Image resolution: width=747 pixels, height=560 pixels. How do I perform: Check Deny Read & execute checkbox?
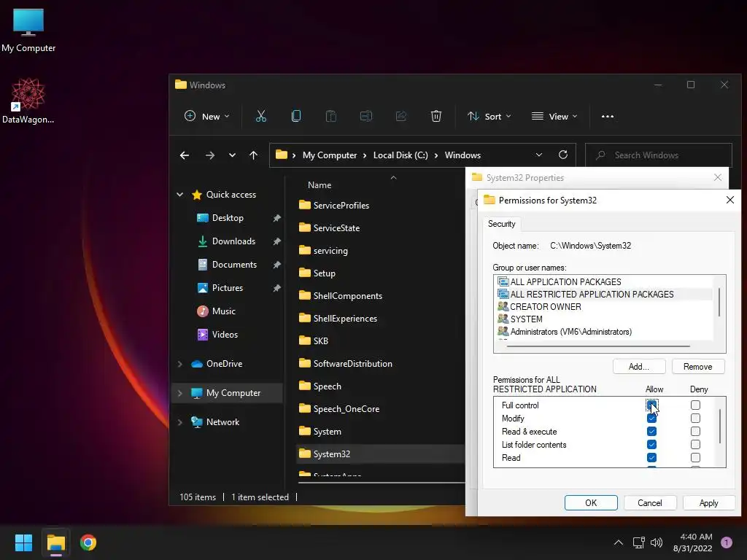(695, 432)
